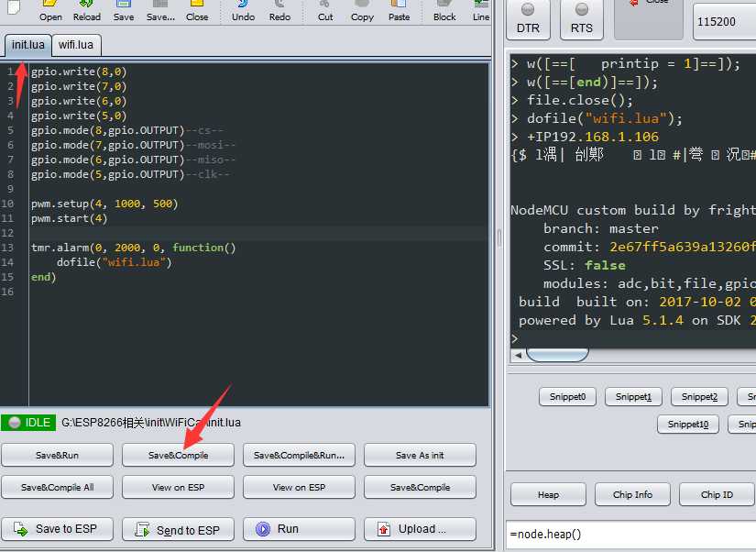The image size is (756, 552).
Task: Click the IDLE status indicator
Action: click(28, 423)
